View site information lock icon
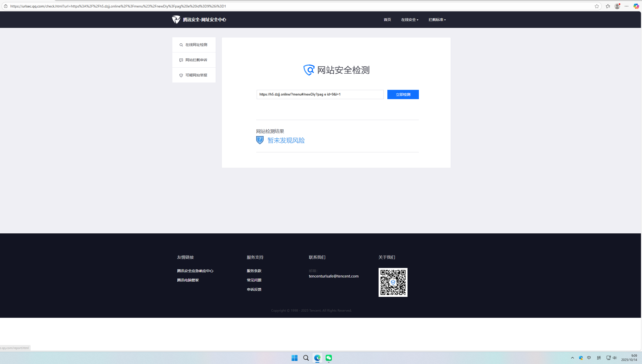The image size is (642, 364). (x=6, y=6)
